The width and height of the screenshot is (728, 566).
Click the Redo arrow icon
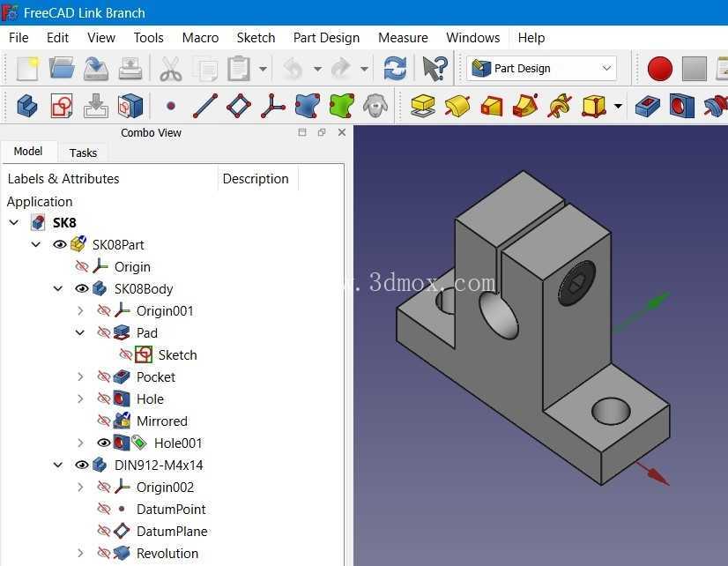(341, 69)
